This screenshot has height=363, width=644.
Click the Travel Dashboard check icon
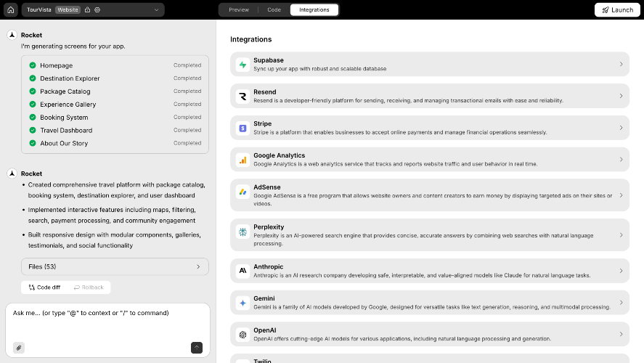point(33,130)
